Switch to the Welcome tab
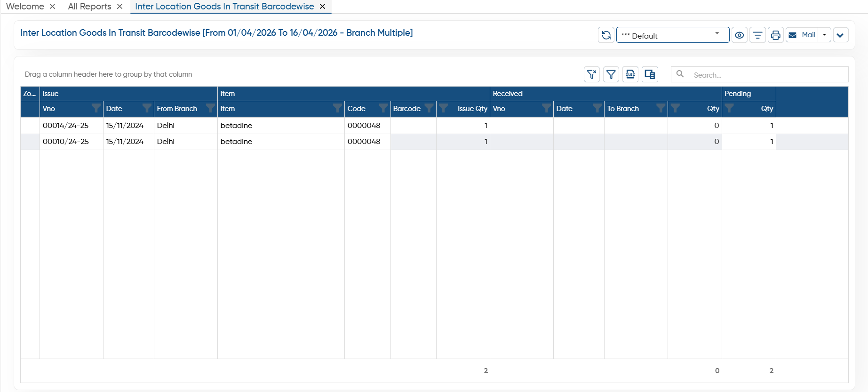This screenshot has height=392, width=868. click(25, 7)
